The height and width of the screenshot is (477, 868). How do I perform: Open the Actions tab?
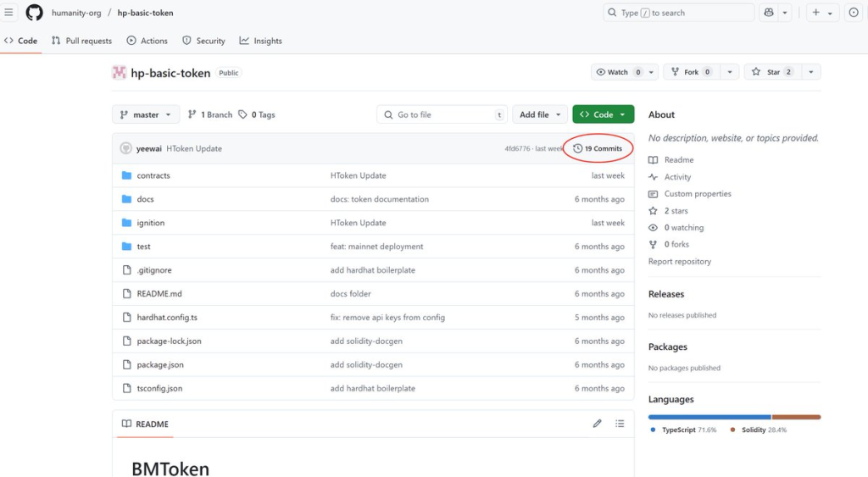tap(147, 41)
